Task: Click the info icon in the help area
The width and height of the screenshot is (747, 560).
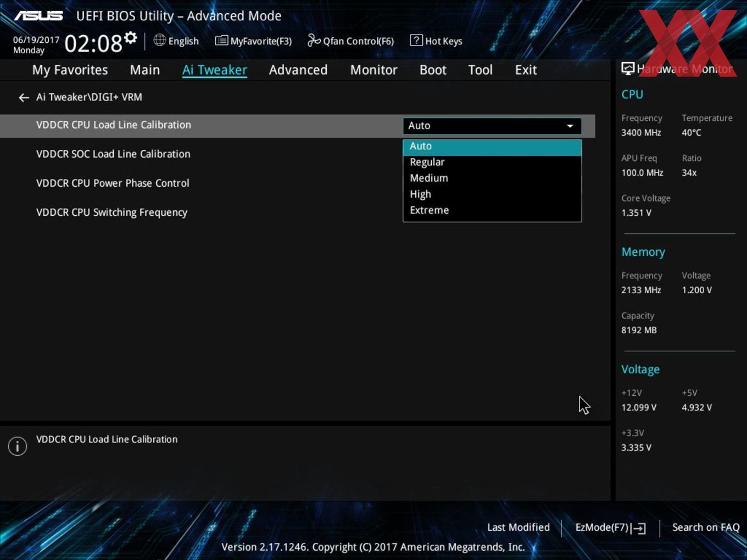Action: 18,446
